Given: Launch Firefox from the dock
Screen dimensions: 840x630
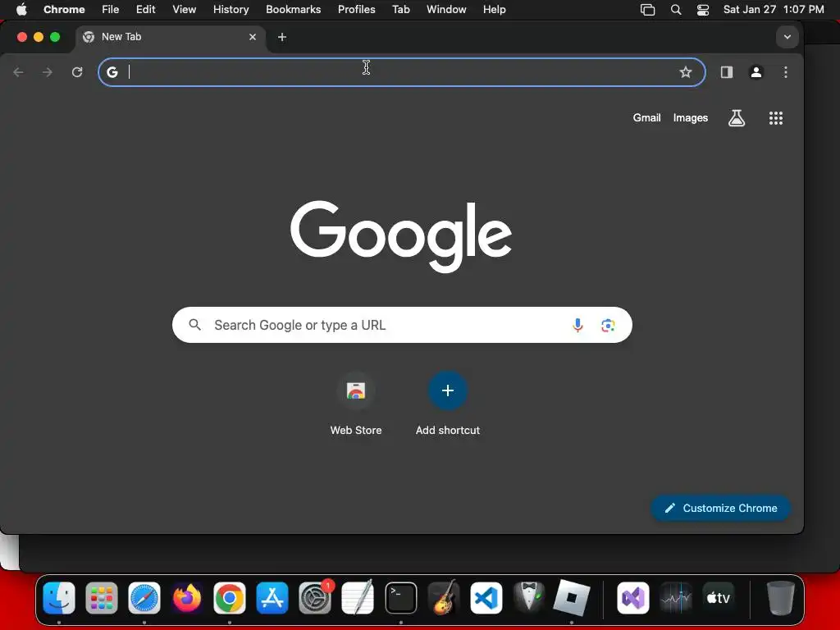Looking at the screenshot, I should tap(187, 598).
